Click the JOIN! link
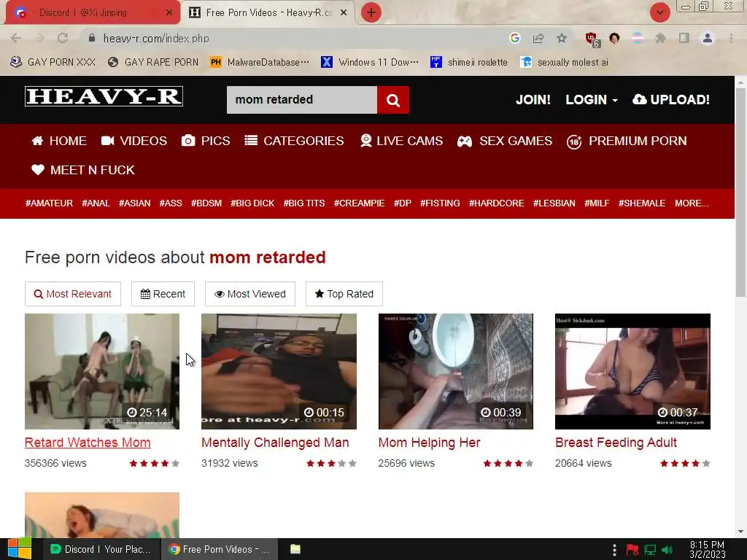This screenshot has width=747, height=560. [533, 99]
